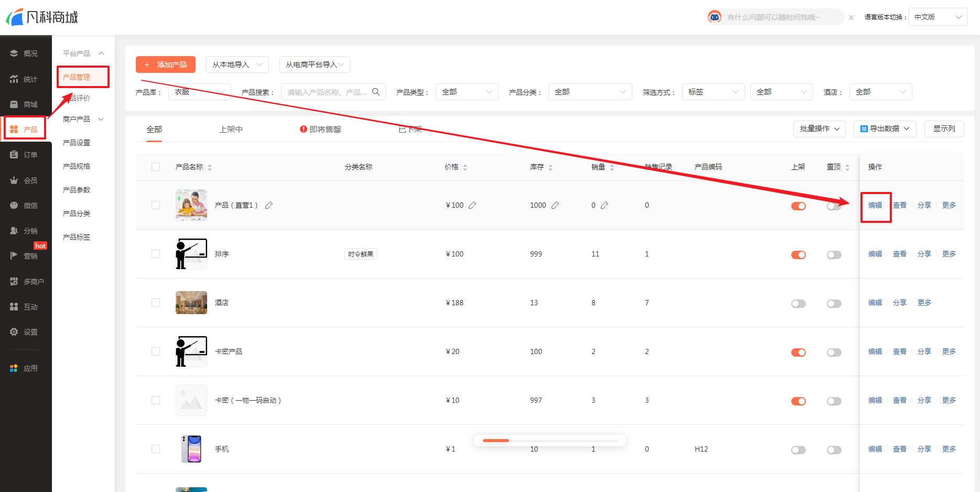Screen dimensions: 980x492
Task: Switch to the 全部 tab
Action: (x=154, y=129)
